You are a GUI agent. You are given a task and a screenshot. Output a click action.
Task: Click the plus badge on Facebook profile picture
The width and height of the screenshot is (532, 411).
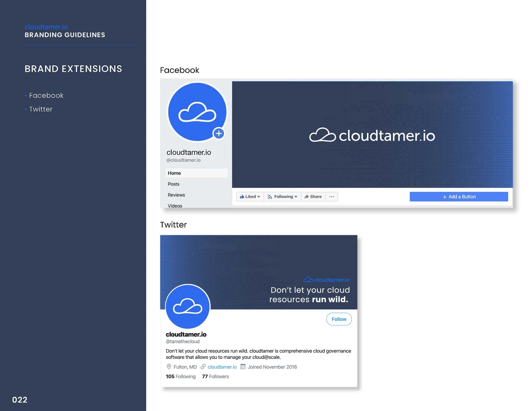coord(219,133)
